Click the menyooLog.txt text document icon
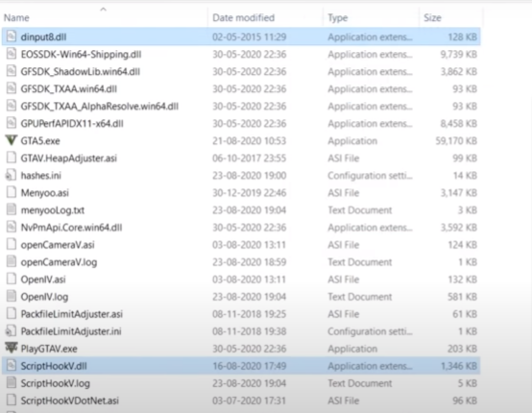 (x=12, y=209)
